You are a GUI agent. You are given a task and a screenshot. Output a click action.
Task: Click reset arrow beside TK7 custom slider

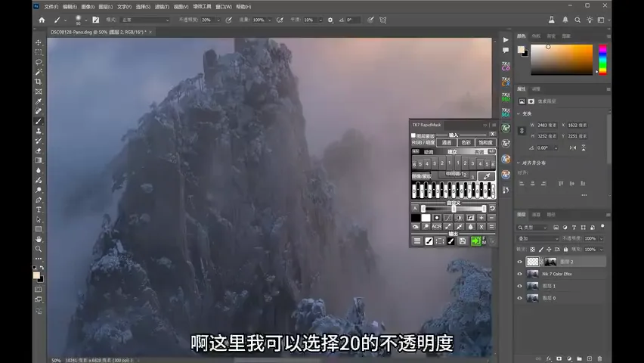coord(492,209)
